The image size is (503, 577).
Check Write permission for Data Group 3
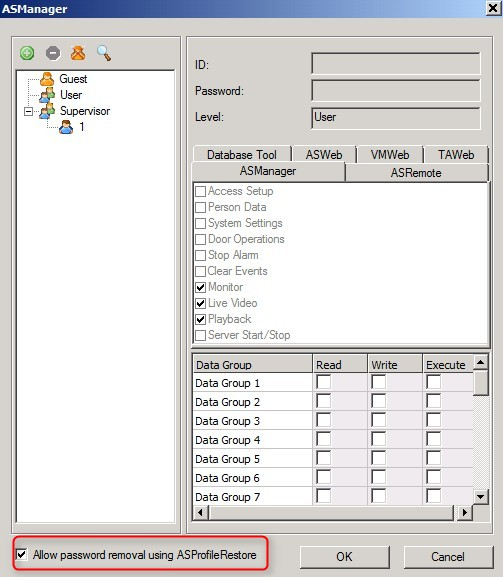pos(378,420)
